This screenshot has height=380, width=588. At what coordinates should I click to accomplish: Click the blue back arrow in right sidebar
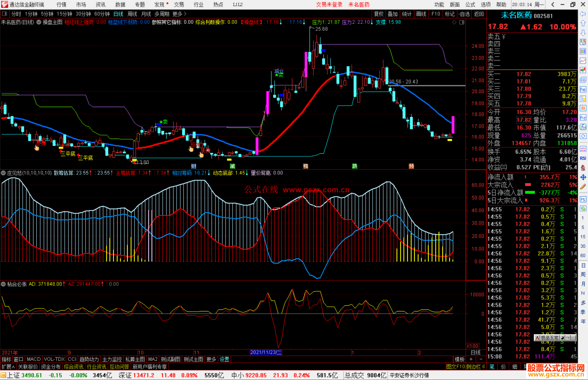583,14
